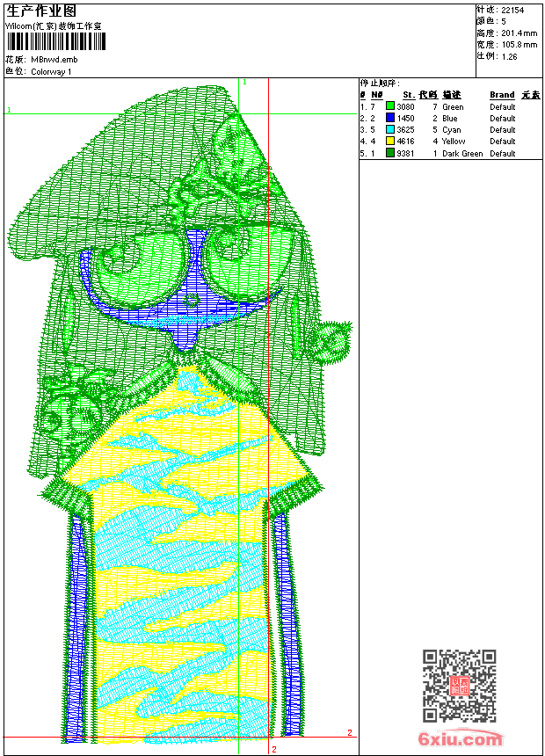545x756 pixels.
Task: Click the Green color swatch in row 1
Action: [x=390, y=106]
